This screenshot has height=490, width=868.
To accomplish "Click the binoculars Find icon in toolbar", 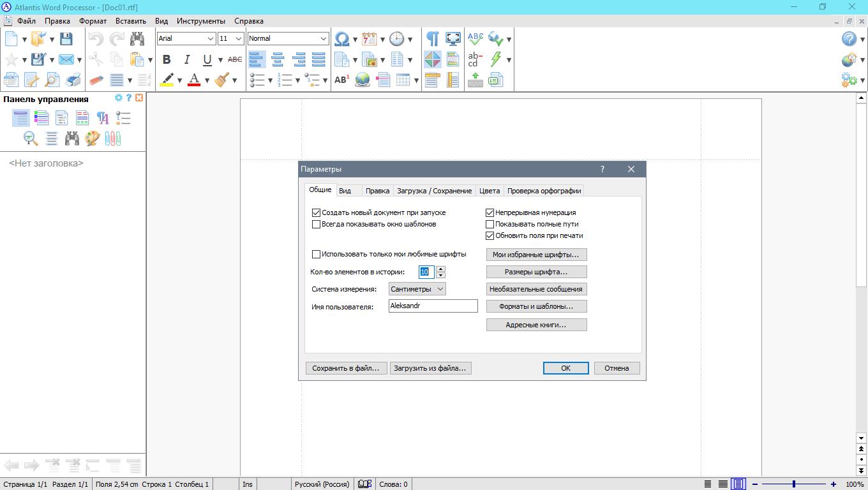I will [137, 39].
